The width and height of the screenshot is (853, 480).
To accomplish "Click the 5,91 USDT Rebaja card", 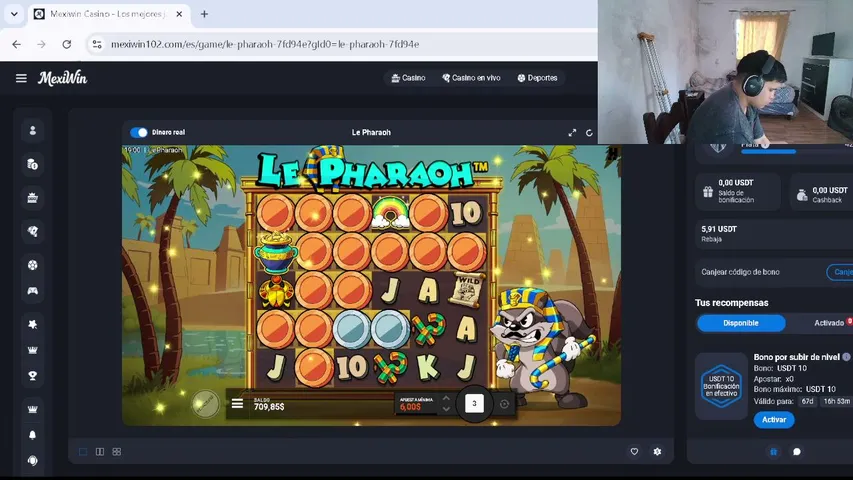I will point(774,234).
